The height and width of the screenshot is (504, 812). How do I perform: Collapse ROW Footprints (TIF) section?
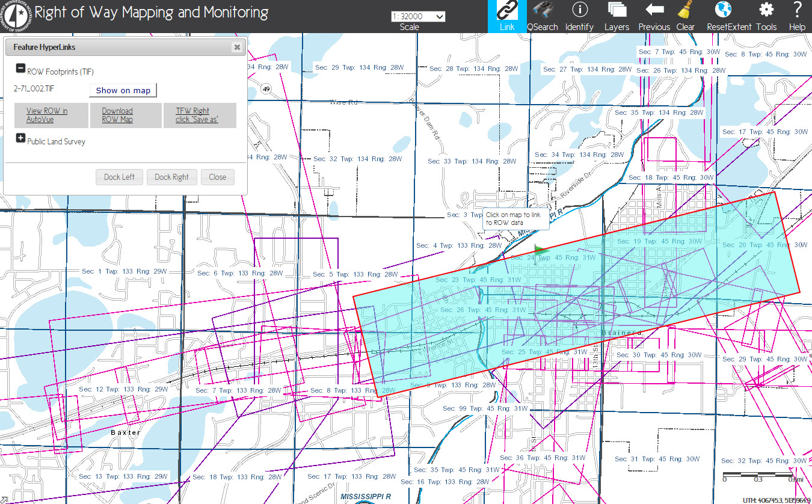point(20,69)
